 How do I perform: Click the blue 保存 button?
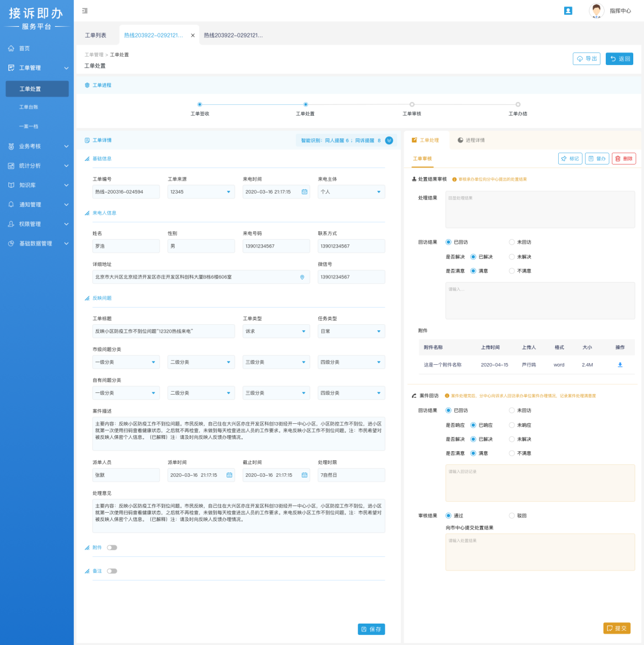371,630
